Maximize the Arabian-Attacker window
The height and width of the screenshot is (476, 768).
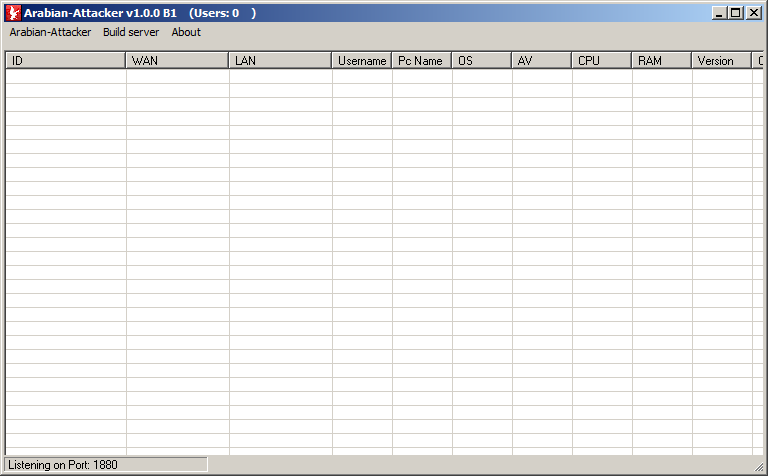pyautogui.click(x=736, y=13)
